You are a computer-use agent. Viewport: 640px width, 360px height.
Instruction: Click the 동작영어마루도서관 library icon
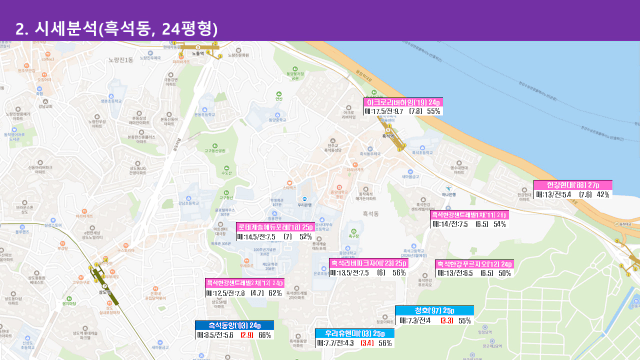point(14,130)
